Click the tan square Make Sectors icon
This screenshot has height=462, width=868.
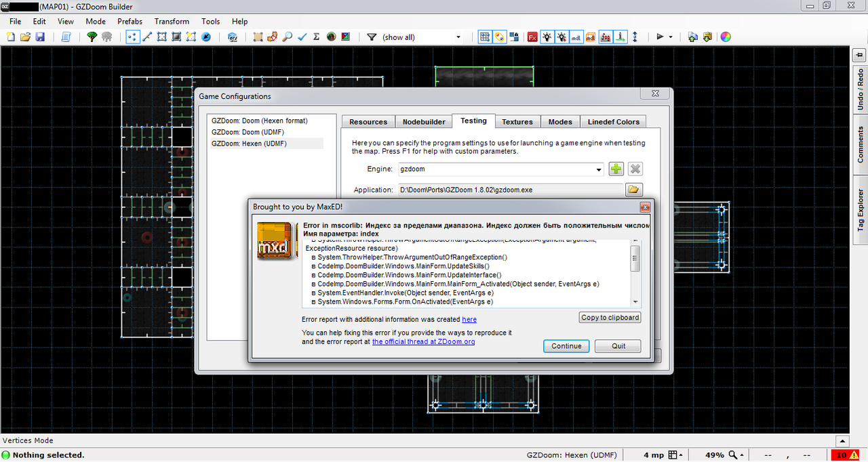(x=258, y=37)
